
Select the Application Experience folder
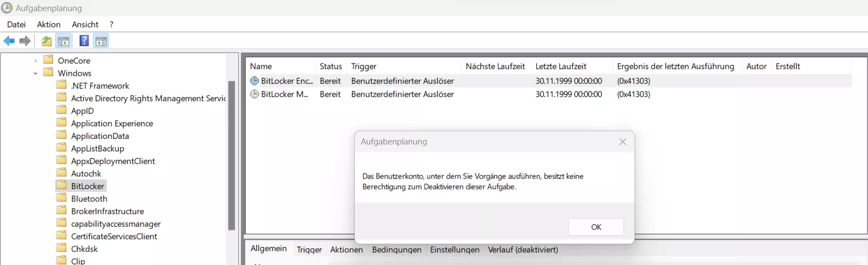[x=112, y=123]
